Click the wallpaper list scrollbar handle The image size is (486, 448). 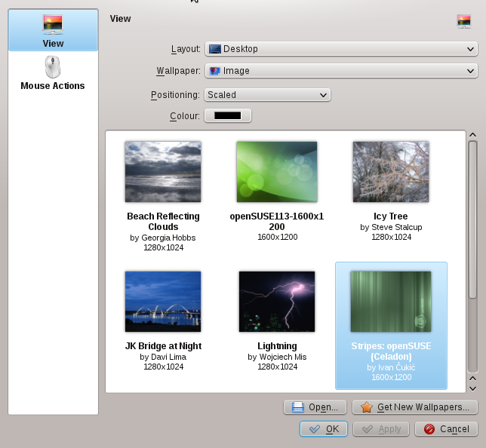472,219
